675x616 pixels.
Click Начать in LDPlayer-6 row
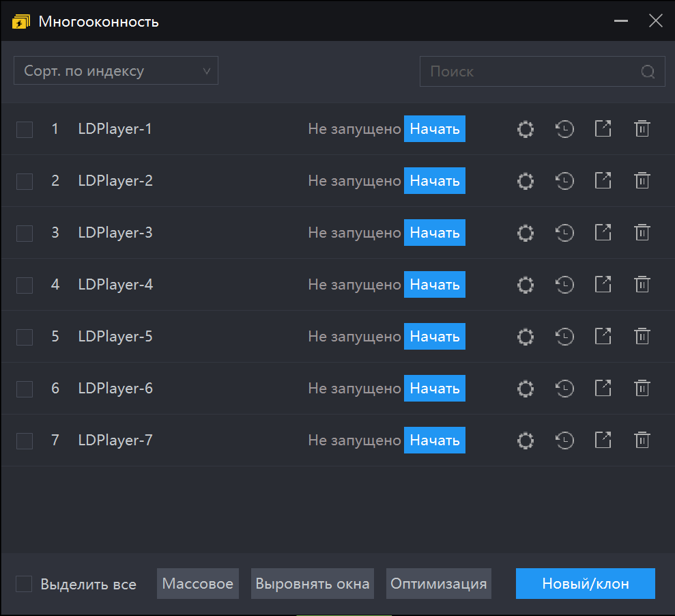point(434,388)
